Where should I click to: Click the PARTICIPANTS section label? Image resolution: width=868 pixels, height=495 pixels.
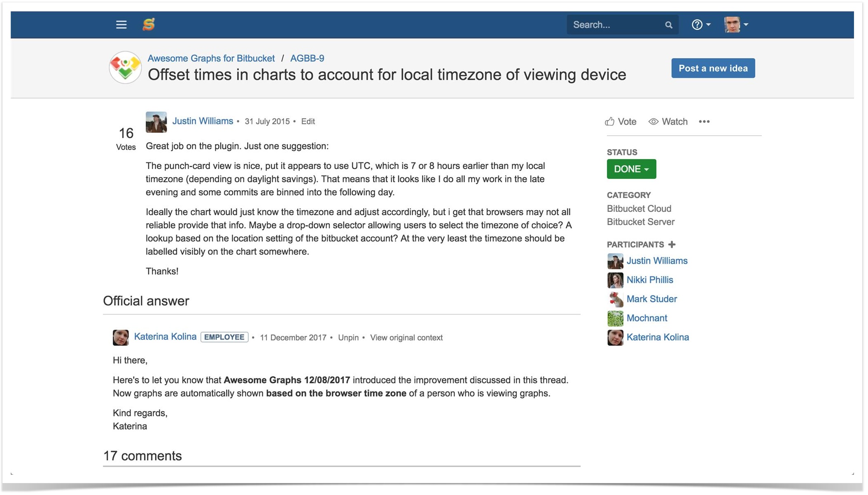[x=635, y=245]
